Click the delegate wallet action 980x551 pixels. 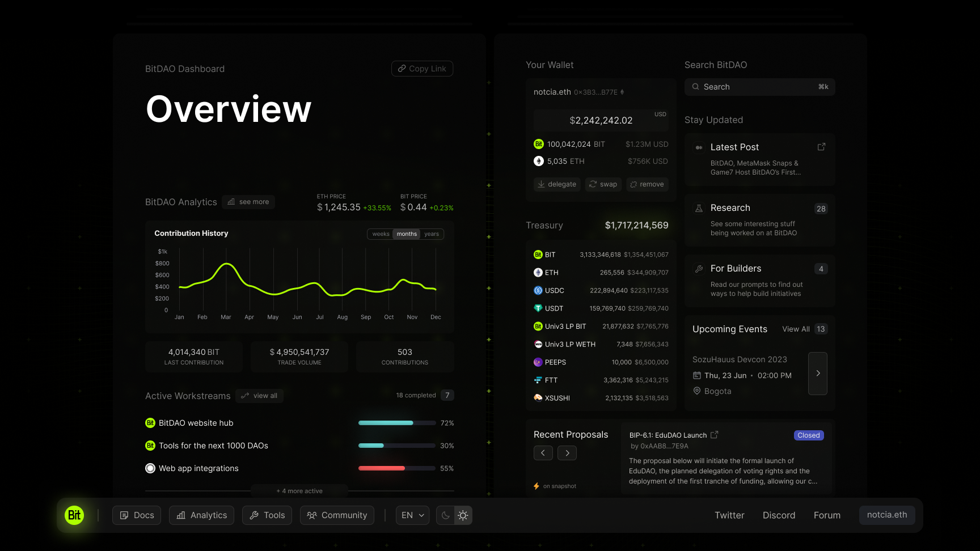557,184
